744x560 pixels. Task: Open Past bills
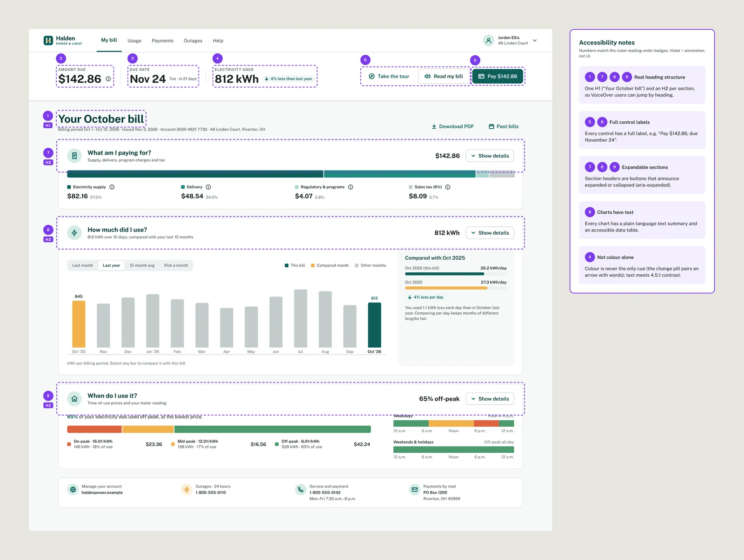point(504,126)
